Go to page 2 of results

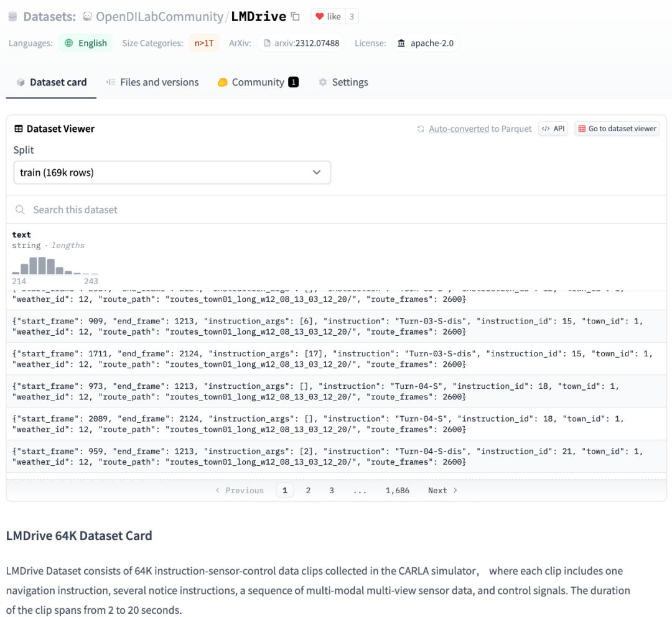click(x=308, y=490)
